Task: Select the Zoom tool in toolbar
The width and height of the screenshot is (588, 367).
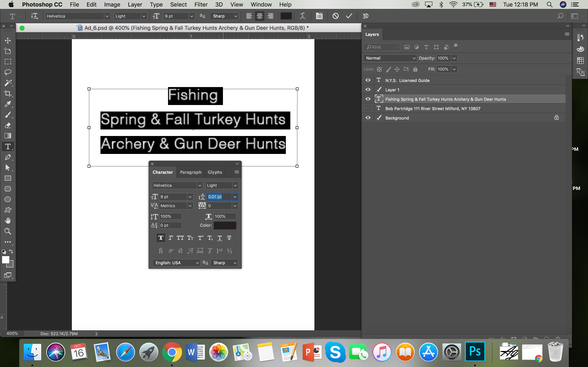Action: pyautogui.click(x=8, y=231)
